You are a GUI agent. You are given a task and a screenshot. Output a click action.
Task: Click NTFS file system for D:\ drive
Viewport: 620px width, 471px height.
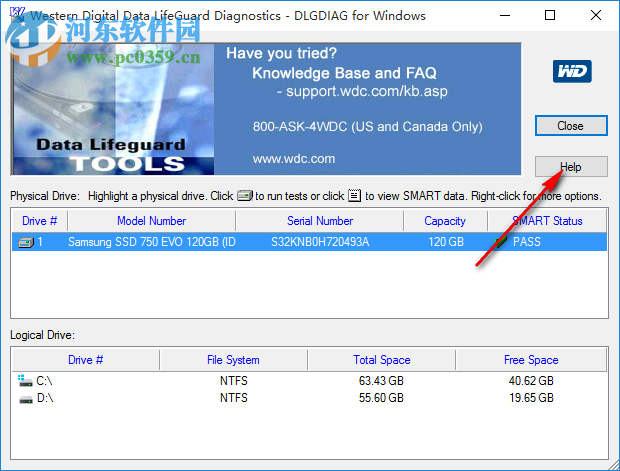pos(234,398)
